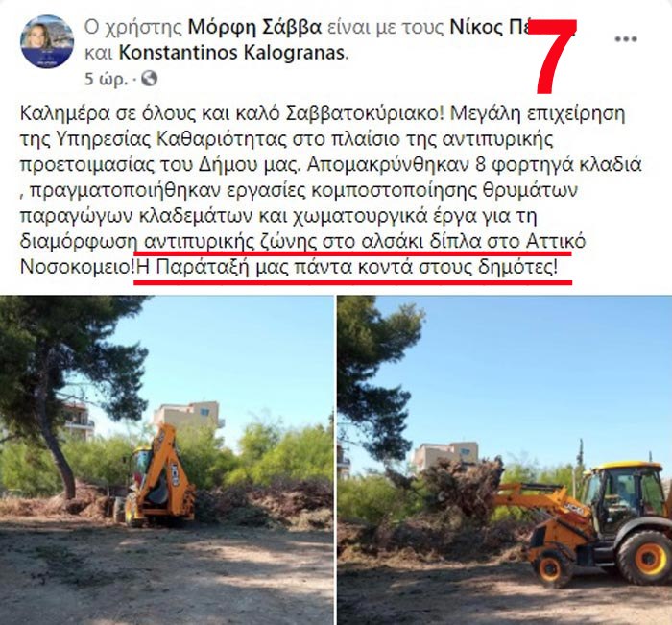Click the underlined 'Η Παράταξή μας' sentence

[x=348, y=268]
